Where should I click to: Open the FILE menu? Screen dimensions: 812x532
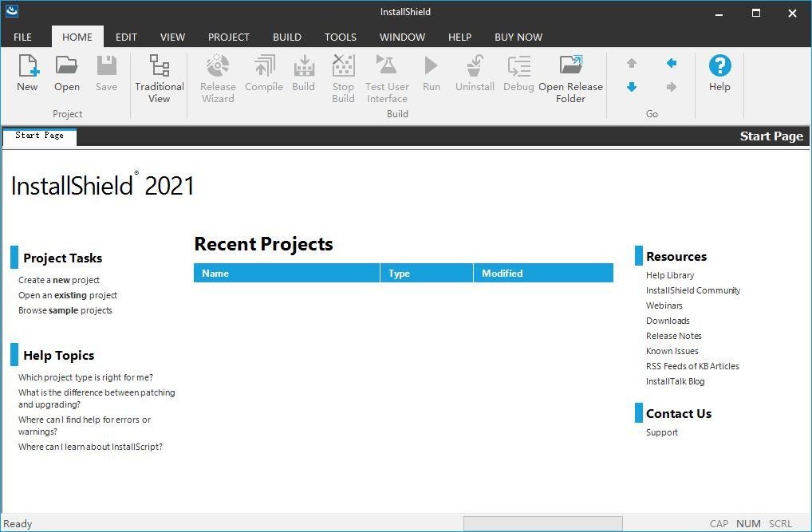(x=22, y=37)
